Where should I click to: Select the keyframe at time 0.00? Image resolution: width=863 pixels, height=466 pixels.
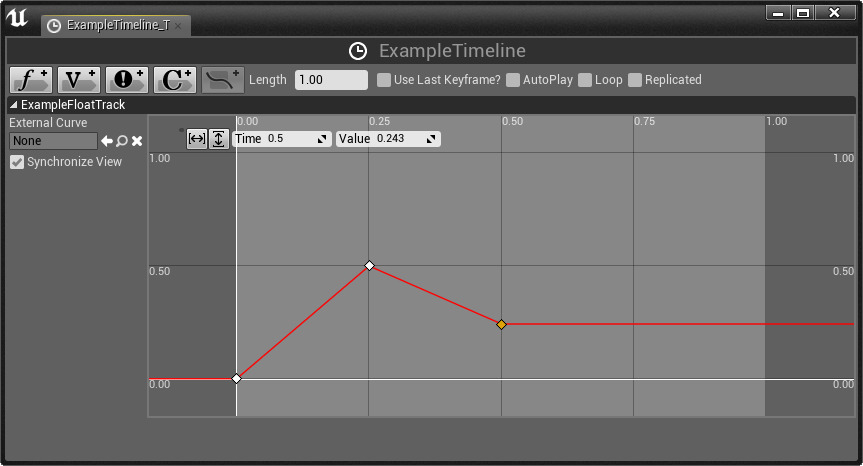[x=237, y=379]
